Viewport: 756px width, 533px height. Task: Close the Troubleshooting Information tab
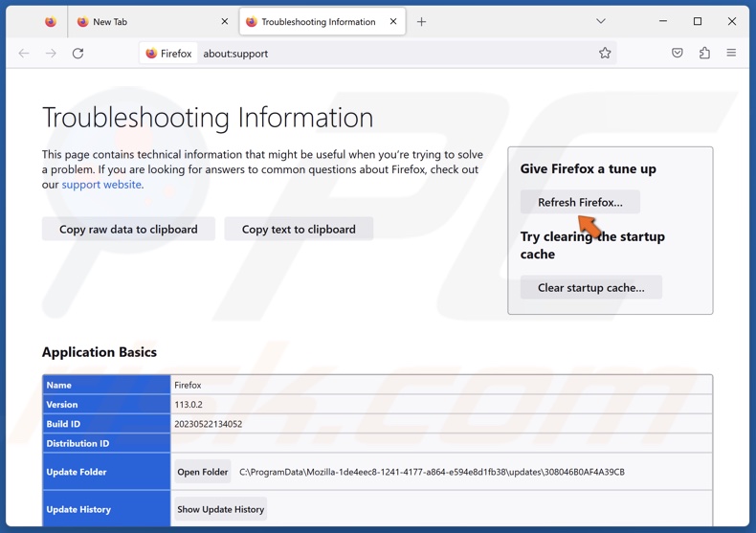pos(393,21)
